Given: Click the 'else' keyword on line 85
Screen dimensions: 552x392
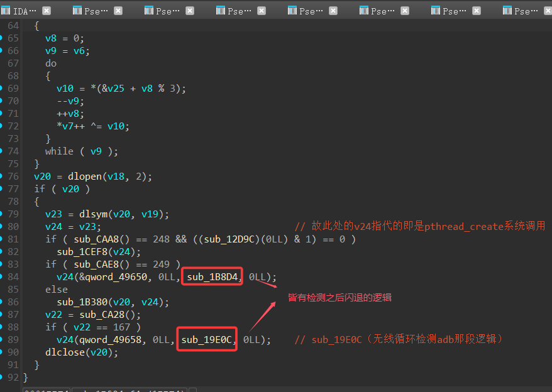Looking at the screenshot, I should click(57, 290).
